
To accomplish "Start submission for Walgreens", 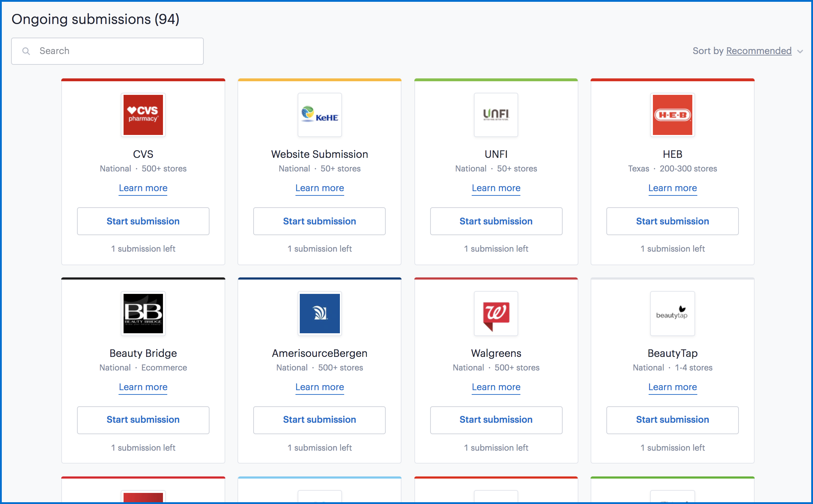I will [x=496, y=420].
